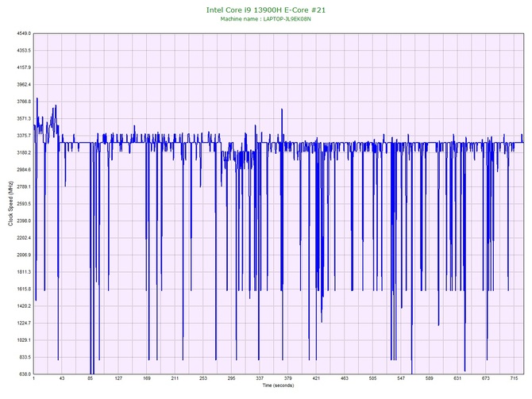Viewport: 532px width, 399px height.
Task: Click the x-axis tick label 43
Action: click(62, 378)
